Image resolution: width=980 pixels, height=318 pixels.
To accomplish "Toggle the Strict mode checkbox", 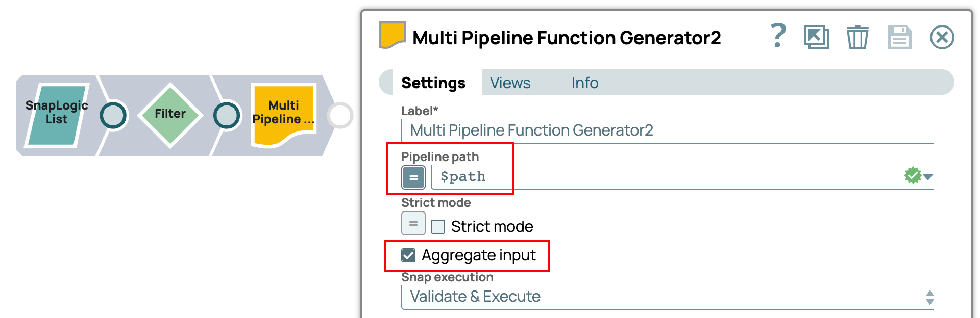I will click(x=438, y=226).
